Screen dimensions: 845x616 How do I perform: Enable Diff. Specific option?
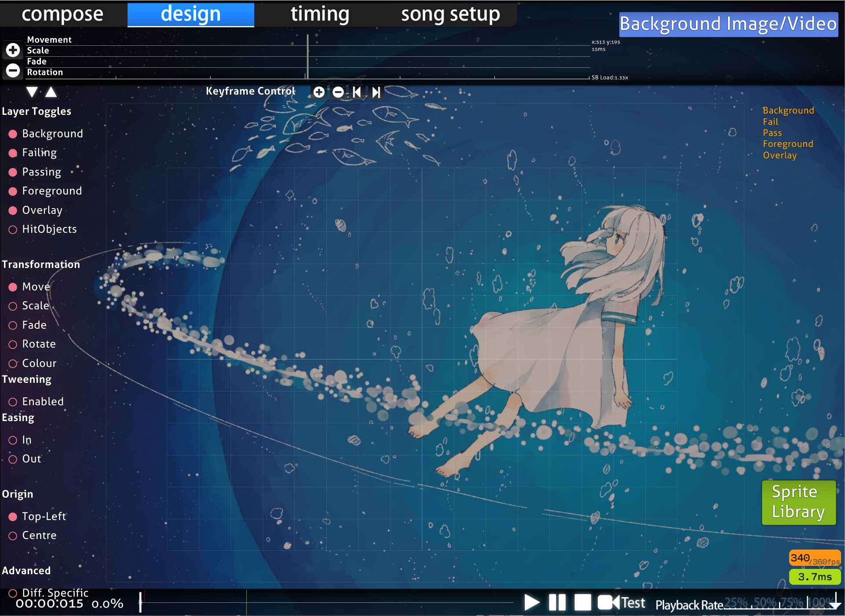[x=48, y=593]
